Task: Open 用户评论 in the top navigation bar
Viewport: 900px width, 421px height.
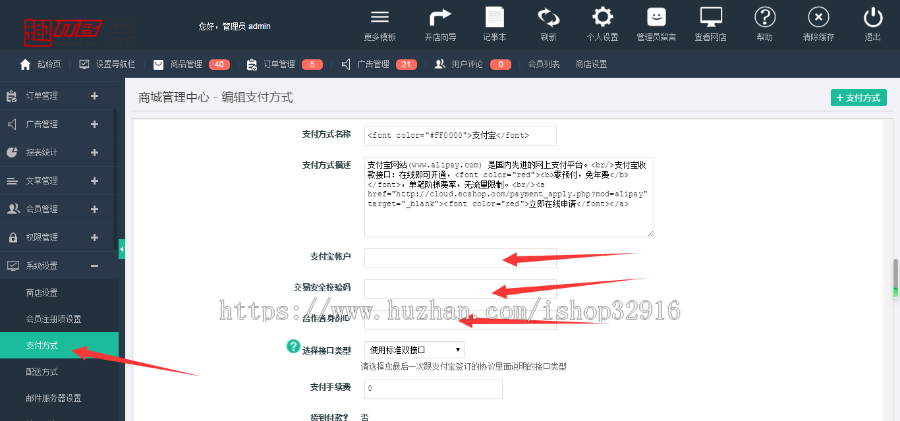Action: (459, 64)
